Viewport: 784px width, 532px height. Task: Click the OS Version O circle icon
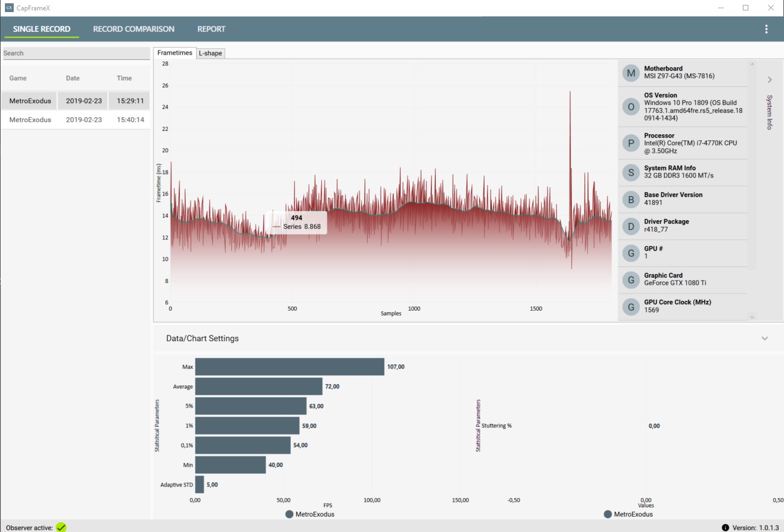pyautogui.click(x=631, y=107)
